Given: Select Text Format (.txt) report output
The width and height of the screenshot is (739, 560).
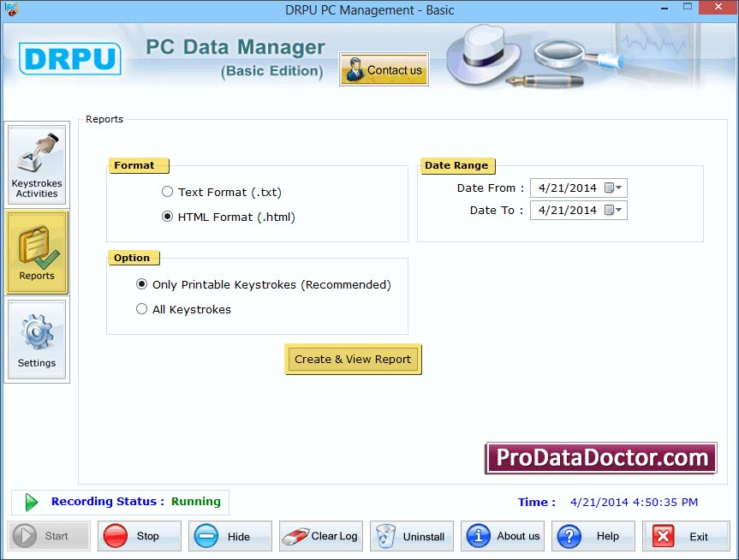Looking at the screenshot, I should (x=168, y=192).
